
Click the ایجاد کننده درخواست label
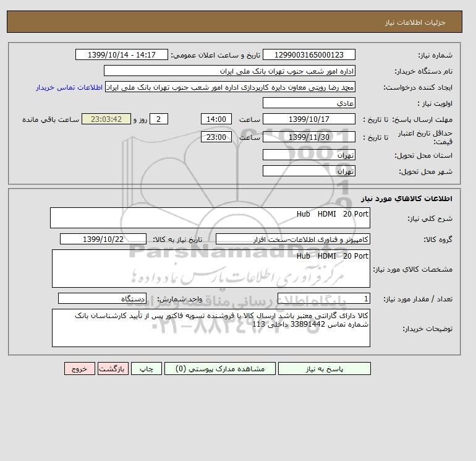pos(418,87)
